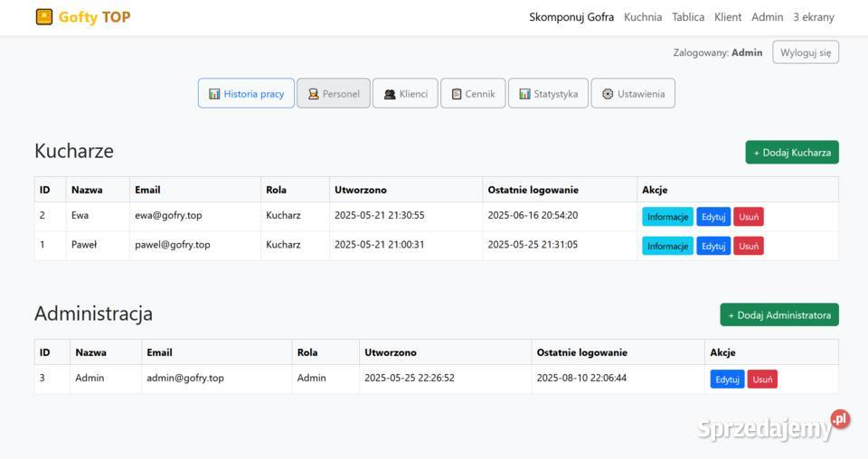
Task: Click Utworzono header in Administracja table
Action: pyautogui.click(x=391, y=352)
